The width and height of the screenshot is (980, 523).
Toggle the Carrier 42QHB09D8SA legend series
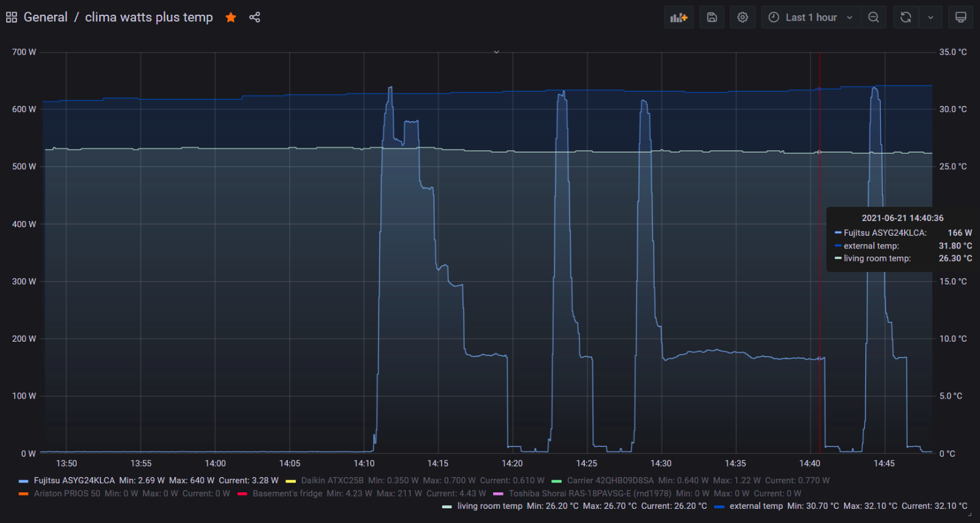610,480
